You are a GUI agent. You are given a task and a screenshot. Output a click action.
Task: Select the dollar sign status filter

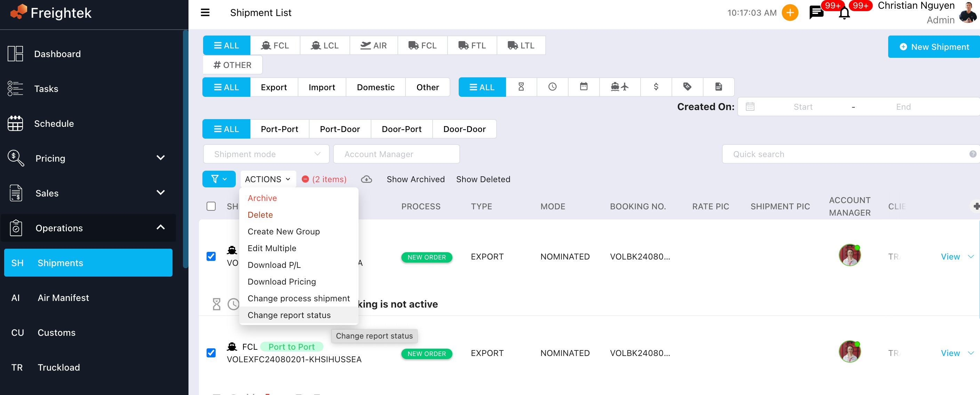pyautogui.click(x=656, y=87)
